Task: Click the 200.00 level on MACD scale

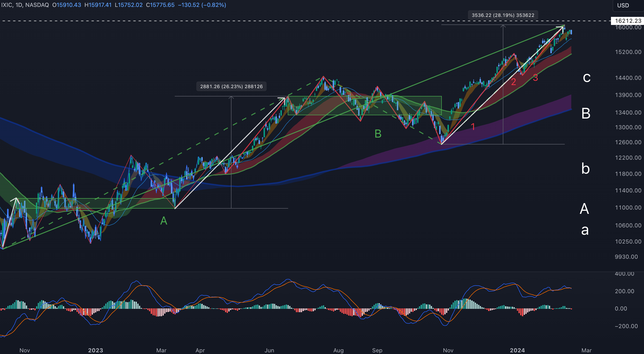Action: [x=624, y=291]
